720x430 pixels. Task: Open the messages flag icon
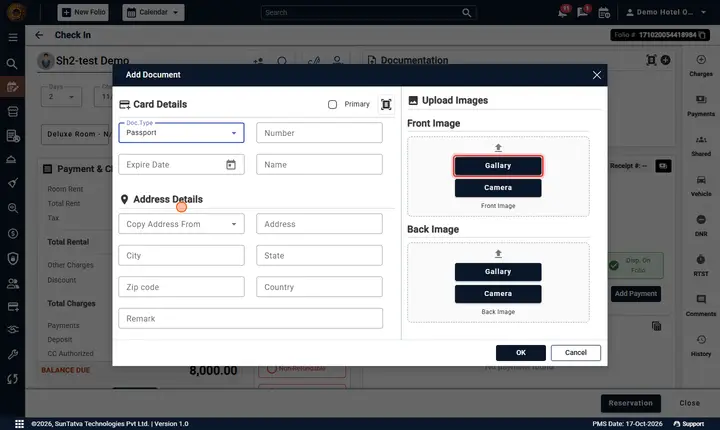(x=583, y=12)
